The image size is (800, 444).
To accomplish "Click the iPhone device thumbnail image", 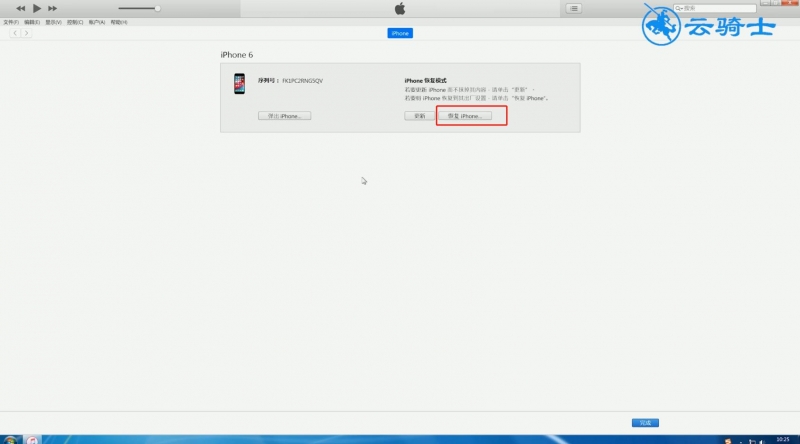I will (x=239, y=84).
